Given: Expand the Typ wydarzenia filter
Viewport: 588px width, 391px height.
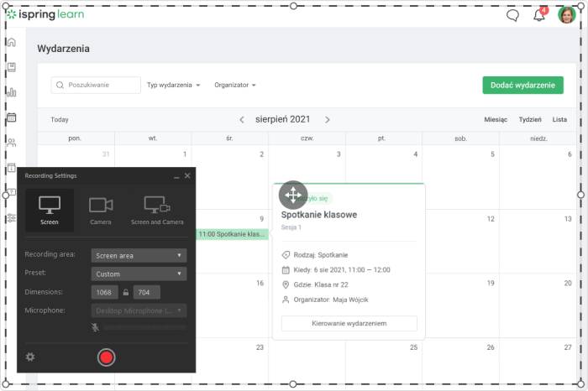Looking at the screenshot, I should point(174,85).
